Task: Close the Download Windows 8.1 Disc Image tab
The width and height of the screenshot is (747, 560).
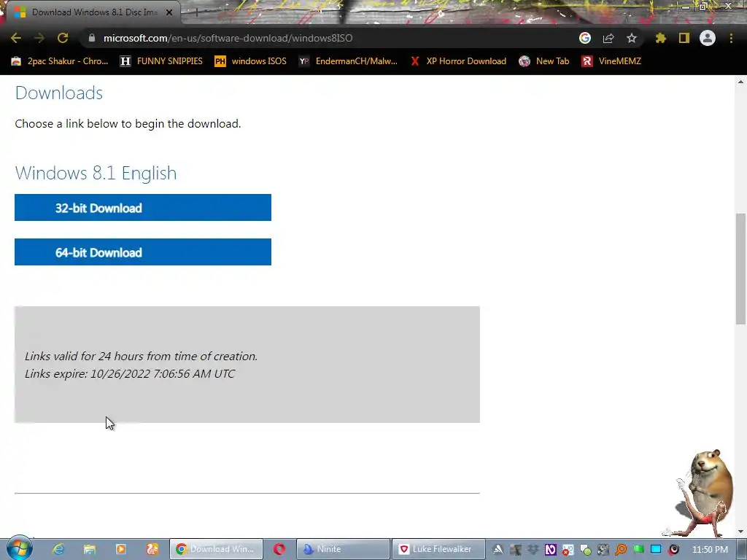Action: [x=169, y=12]
